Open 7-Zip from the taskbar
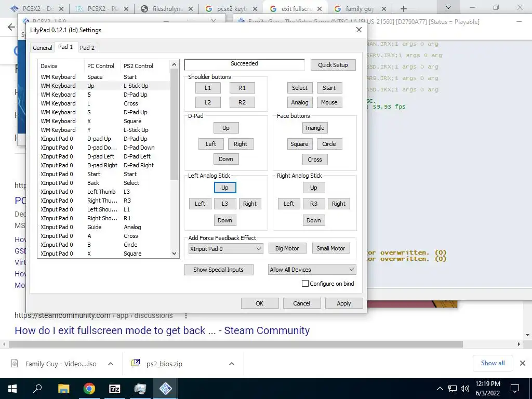Image resolution: width=532 pixels, height=399 pixels. pos(114,389)
